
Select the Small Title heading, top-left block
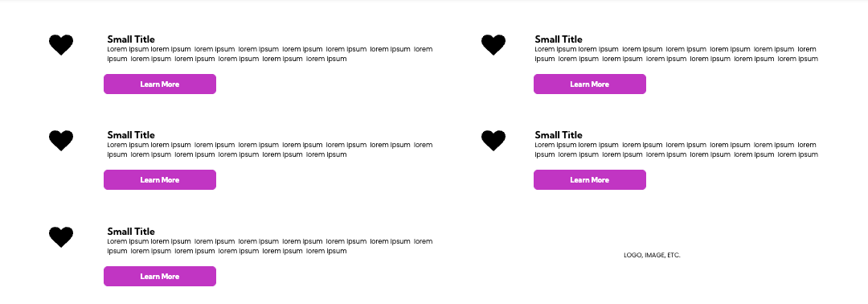coord(131,39)
